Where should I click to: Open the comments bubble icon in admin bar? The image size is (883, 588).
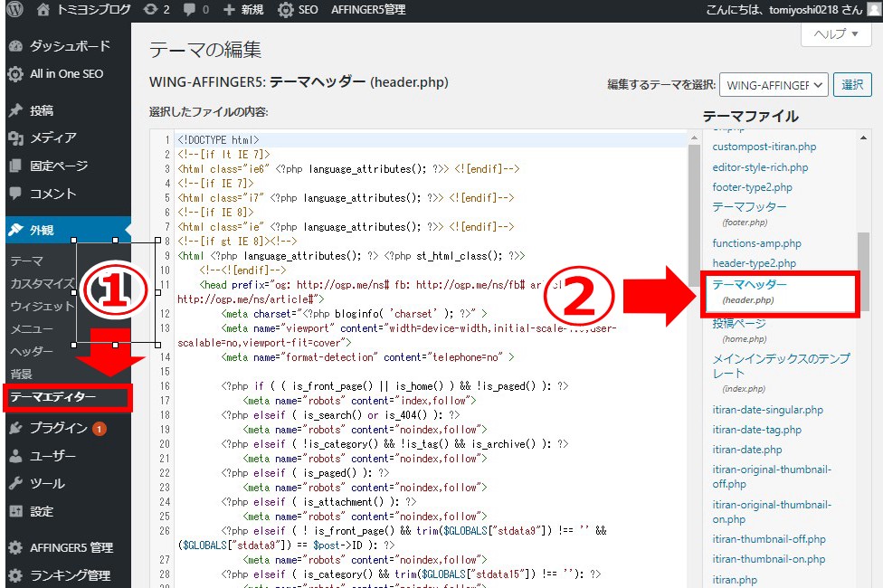pos(190,10)
